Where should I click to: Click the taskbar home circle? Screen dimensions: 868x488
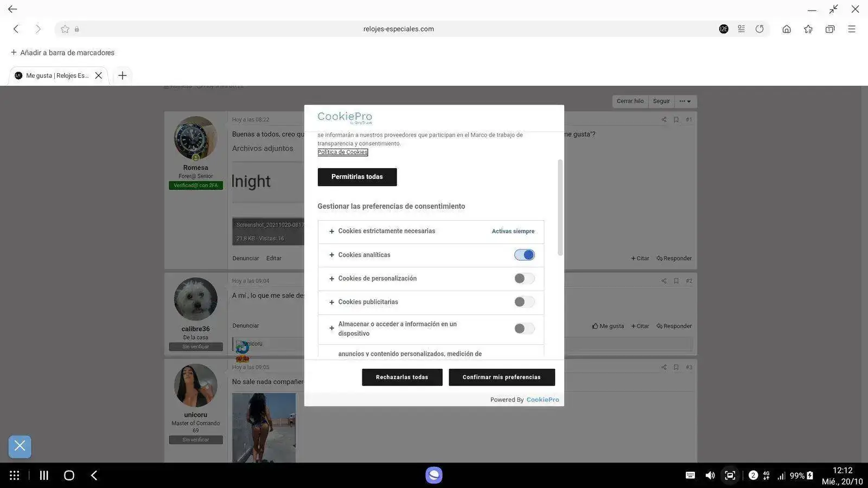tap(69, 476)
